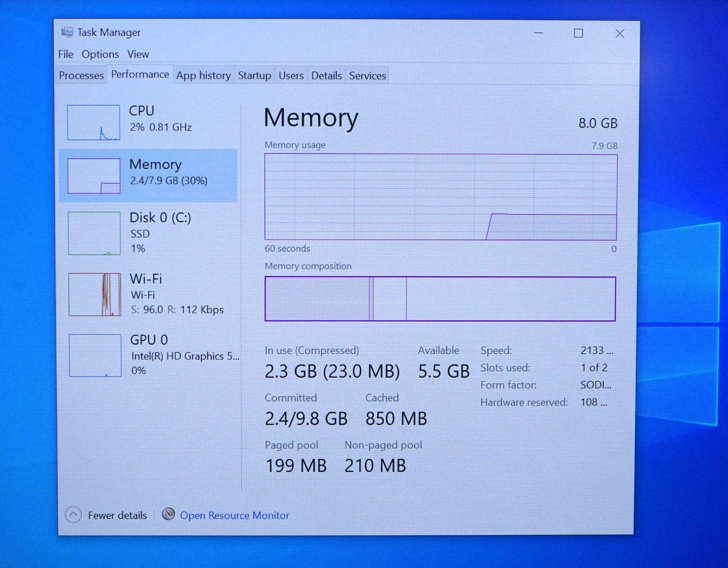Image resolution: width=728 pixels, height=568 pixels.
Task: Select the CPU performance graph thumbnail
Action: (94, 122)
